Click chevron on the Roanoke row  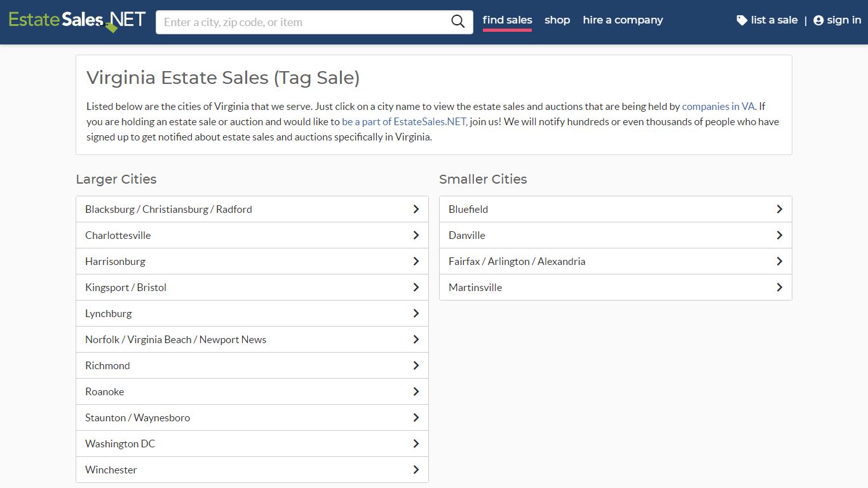coord(416,391)
